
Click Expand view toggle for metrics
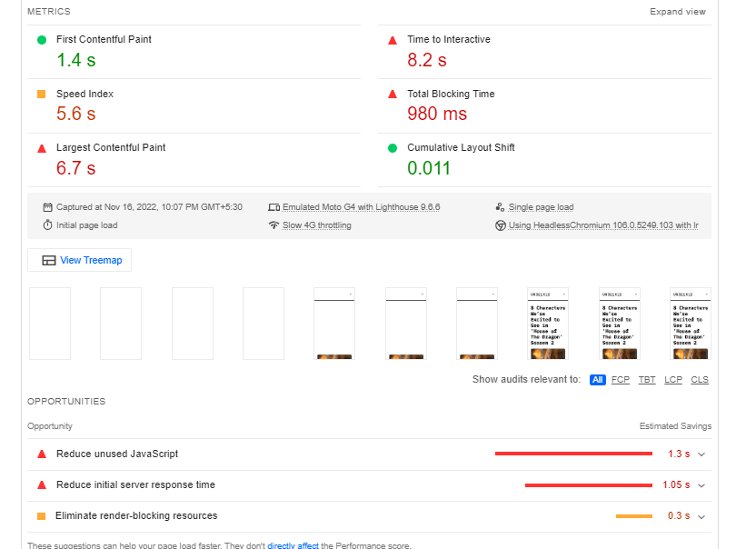[678, 12]
